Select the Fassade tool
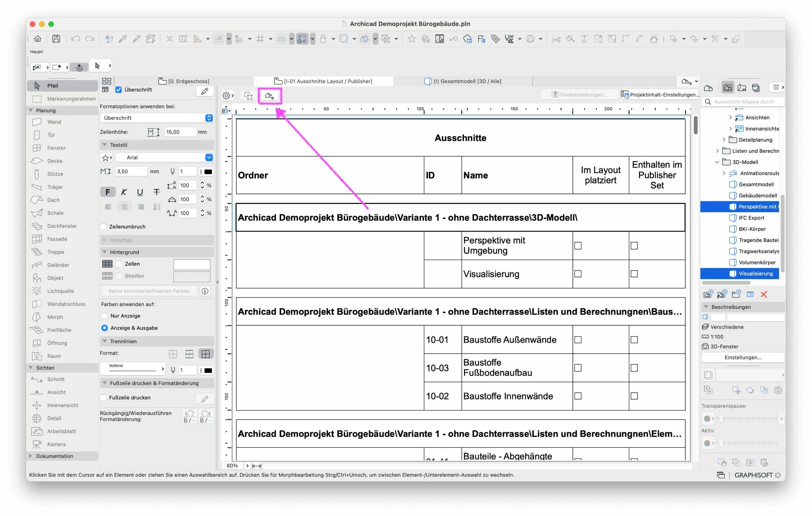Screen dimensions: 812x516 [x=57, y=239]
